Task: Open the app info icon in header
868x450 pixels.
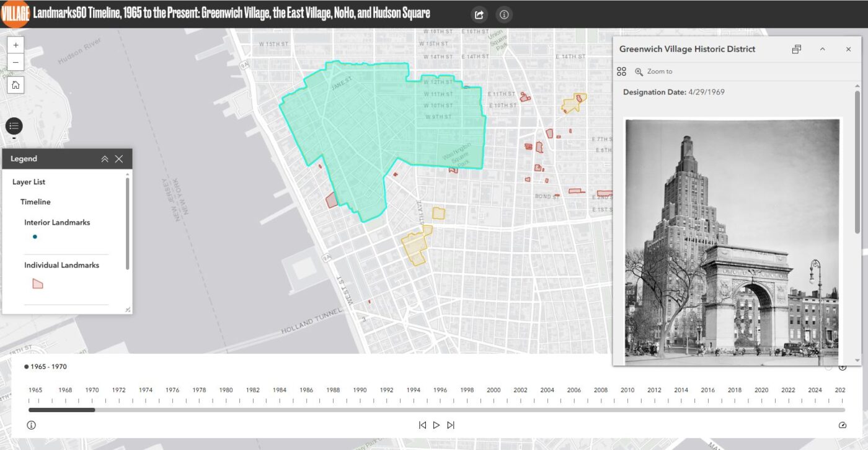Action: (504, 15)
